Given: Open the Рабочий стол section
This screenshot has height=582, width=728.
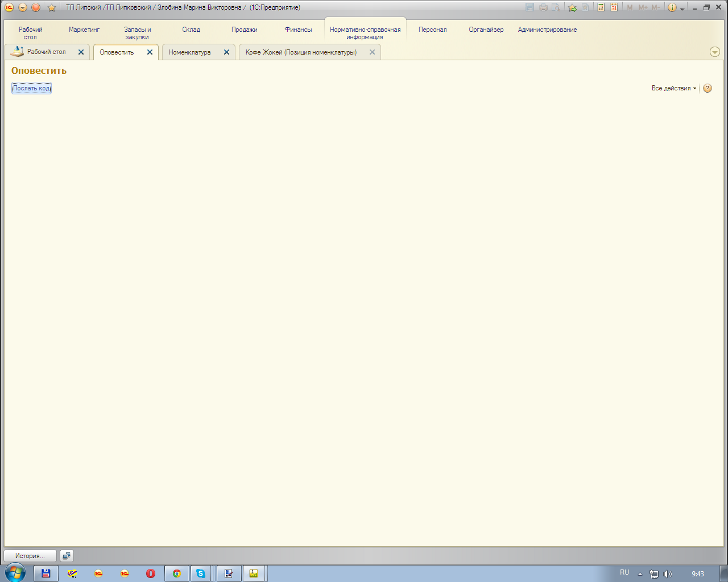Looking at the screenshot, I should 30,33.
